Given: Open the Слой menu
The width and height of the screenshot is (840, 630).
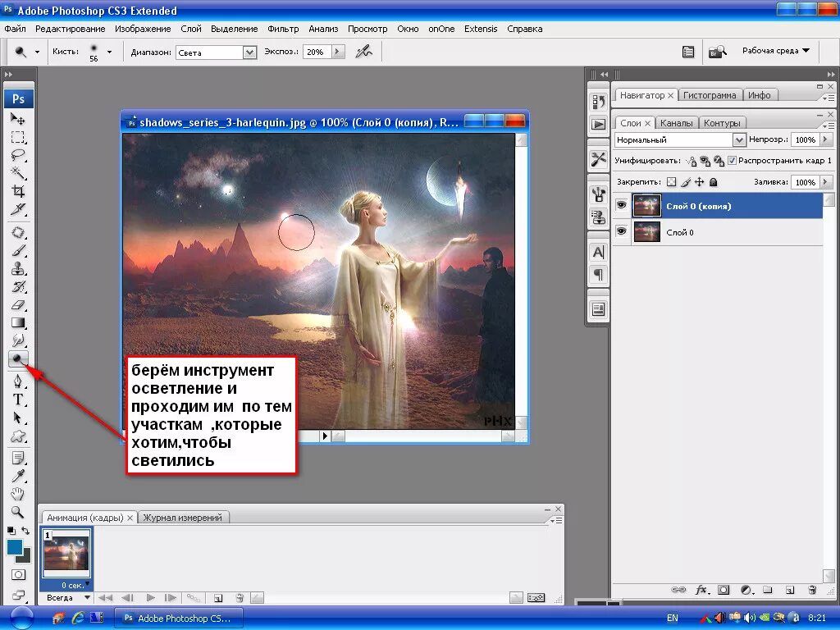Looking at the screenshot, I should click(190, 29).
